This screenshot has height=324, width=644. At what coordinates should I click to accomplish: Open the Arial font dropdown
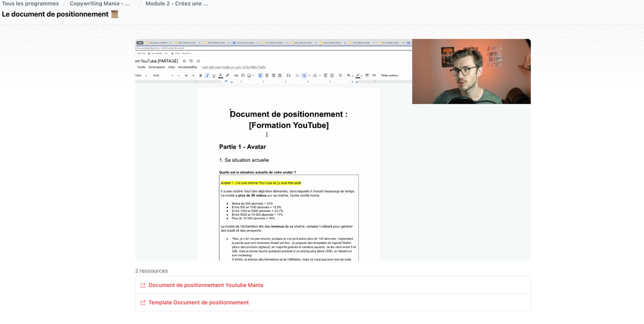tap(163, 76)
